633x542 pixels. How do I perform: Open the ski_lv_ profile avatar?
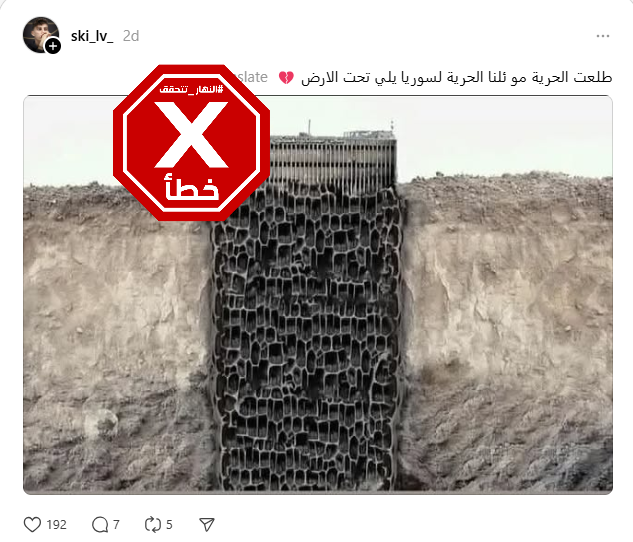point(40,35)
